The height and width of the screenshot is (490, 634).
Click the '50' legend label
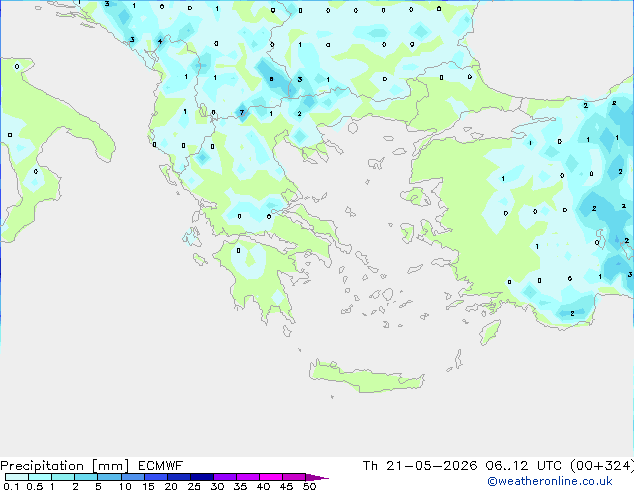click(310, 486)
